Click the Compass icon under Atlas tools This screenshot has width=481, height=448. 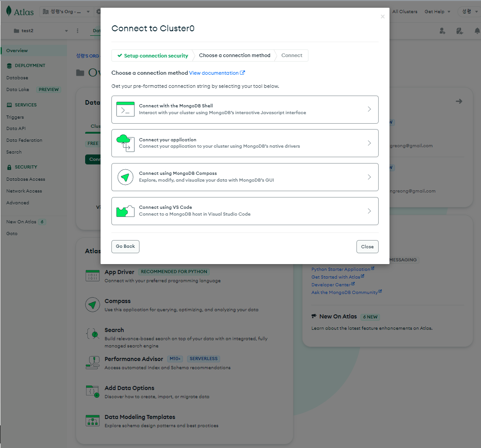pyautogui.click(x=92, y=305)
